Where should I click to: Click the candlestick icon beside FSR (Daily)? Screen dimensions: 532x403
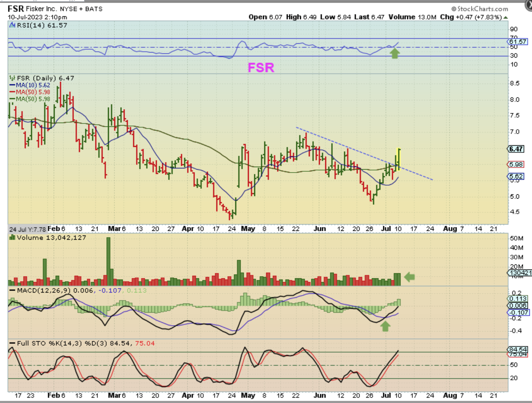pyautogui.click(x=12, y=78)
